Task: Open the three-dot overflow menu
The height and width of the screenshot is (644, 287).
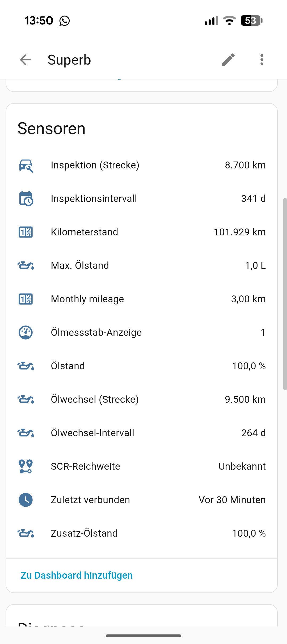Action: [x=262, y=60]
